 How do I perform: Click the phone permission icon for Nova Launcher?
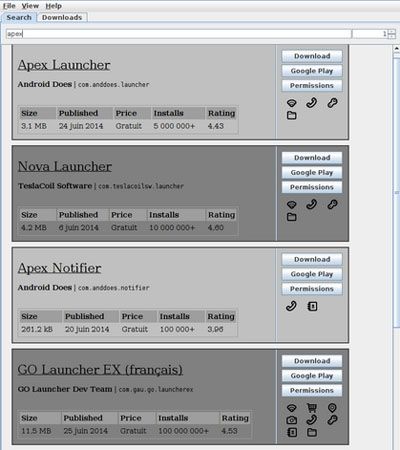pyautogui.click(x=312, y=204)
